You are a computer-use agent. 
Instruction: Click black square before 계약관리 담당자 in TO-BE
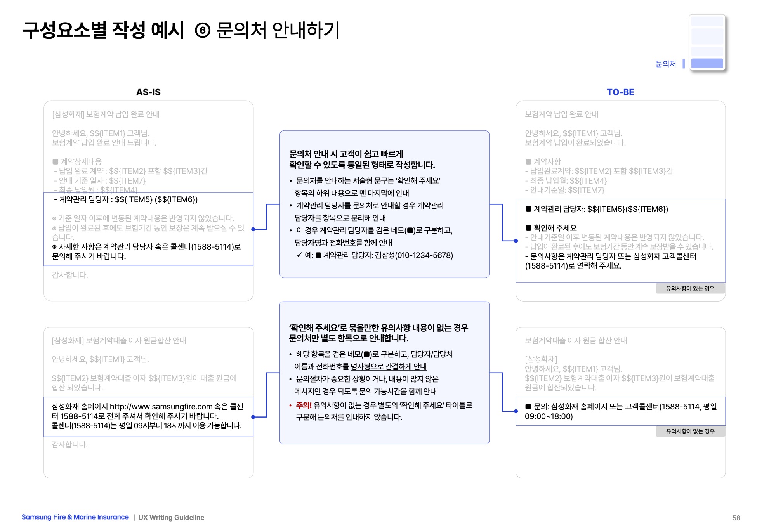pyautogui.click(x=528, y=209)
